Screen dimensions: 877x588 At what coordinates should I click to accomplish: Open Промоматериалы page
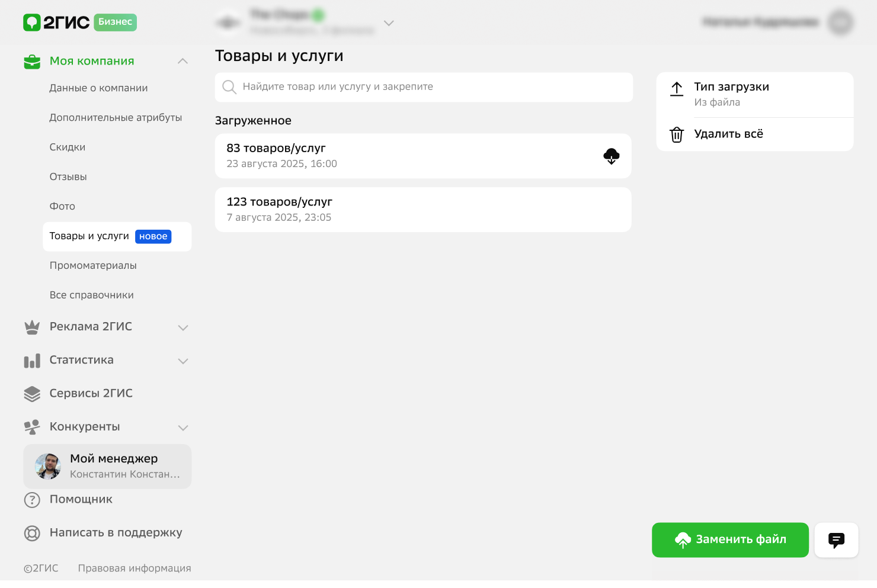tap(93, 266)
